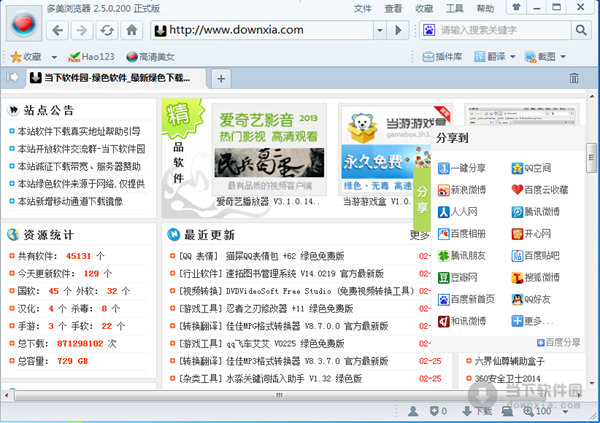Open 本站软件下载真实地址帮助引导 notice link

pyautogui.click(x=79, y=131)
